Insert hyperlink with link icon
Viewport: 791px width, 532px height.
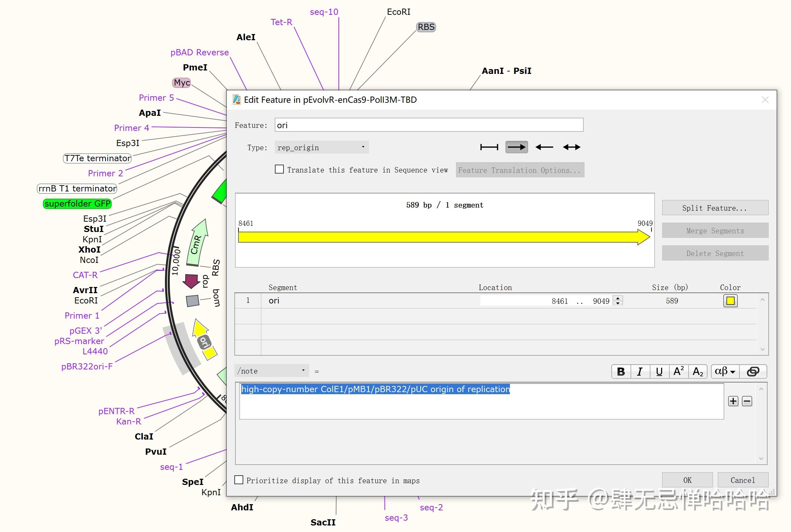(753, 372)
